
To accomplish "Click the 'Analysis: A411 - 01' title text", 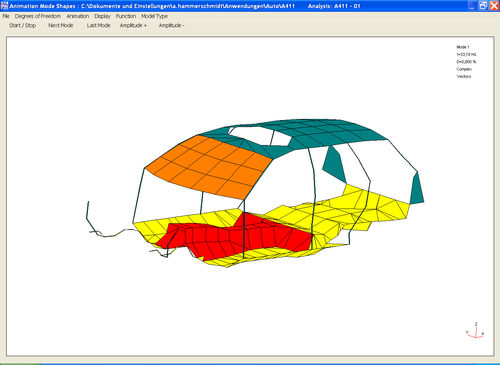I will [x=334, y=6].
